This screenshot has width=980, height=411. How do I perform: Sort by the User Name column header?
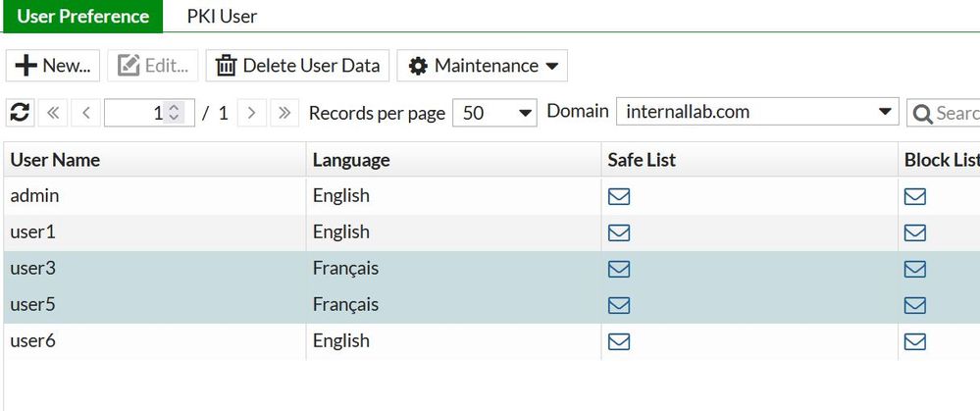(x=55, y=160)
